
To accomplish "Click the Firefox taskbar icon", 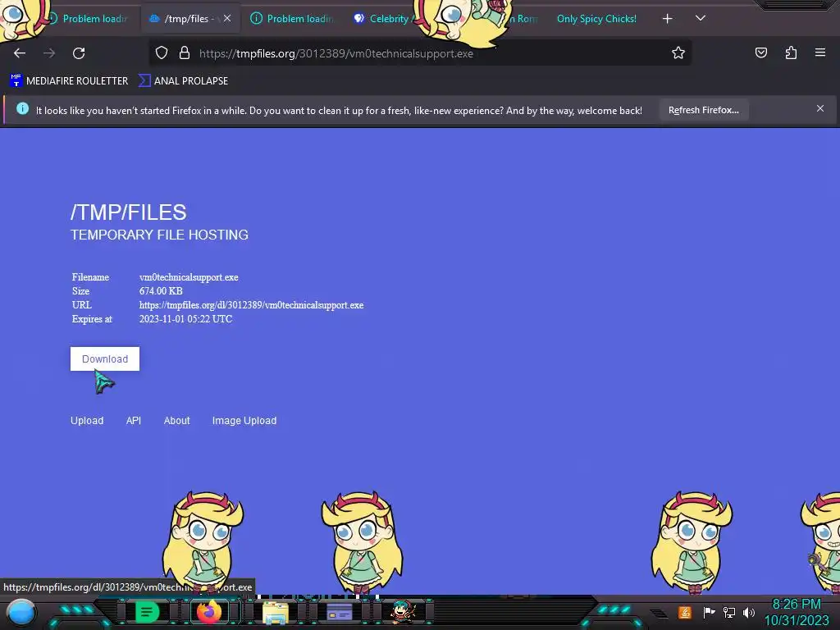I will (209, 612).
